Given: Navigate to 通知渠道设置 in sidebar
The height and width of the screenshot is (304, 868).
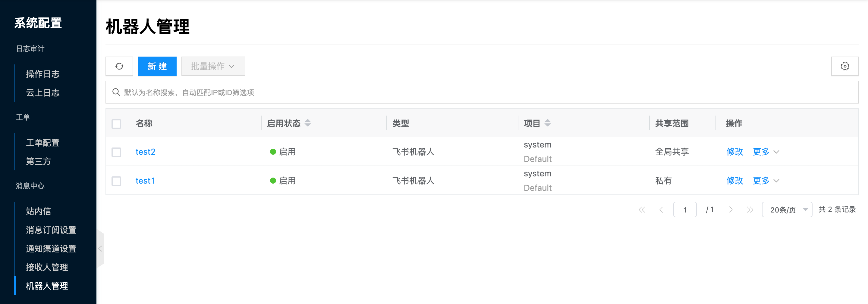Looking at the screenshot, I should click(51, 249).
